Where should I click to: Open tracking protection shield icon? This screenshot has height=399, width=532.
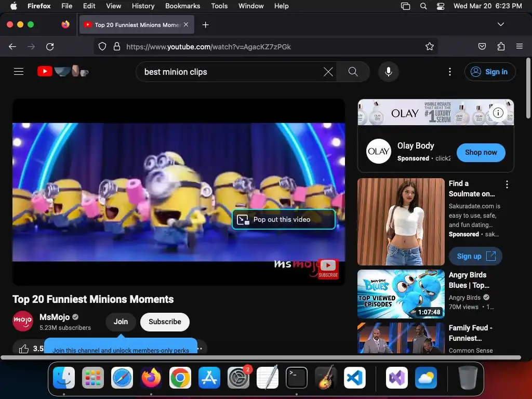pyautogui.click(x=102, y=46)
